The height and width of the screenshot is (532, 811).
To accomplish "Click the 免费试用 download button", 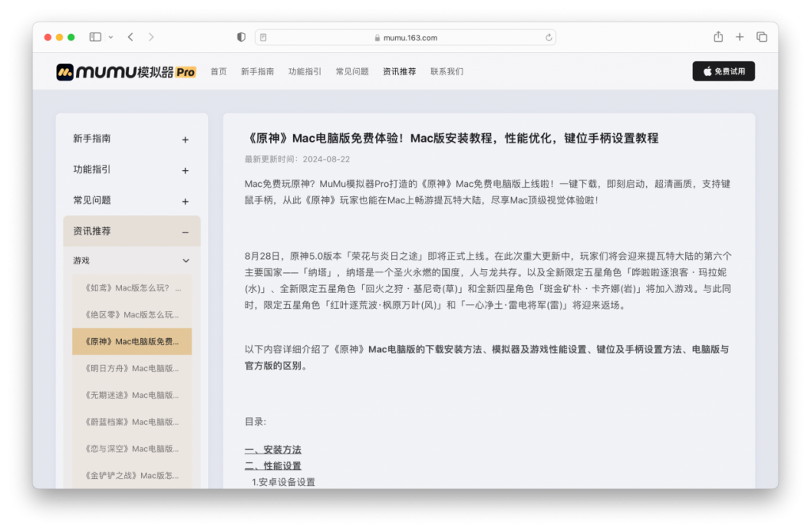I will 724,71.
